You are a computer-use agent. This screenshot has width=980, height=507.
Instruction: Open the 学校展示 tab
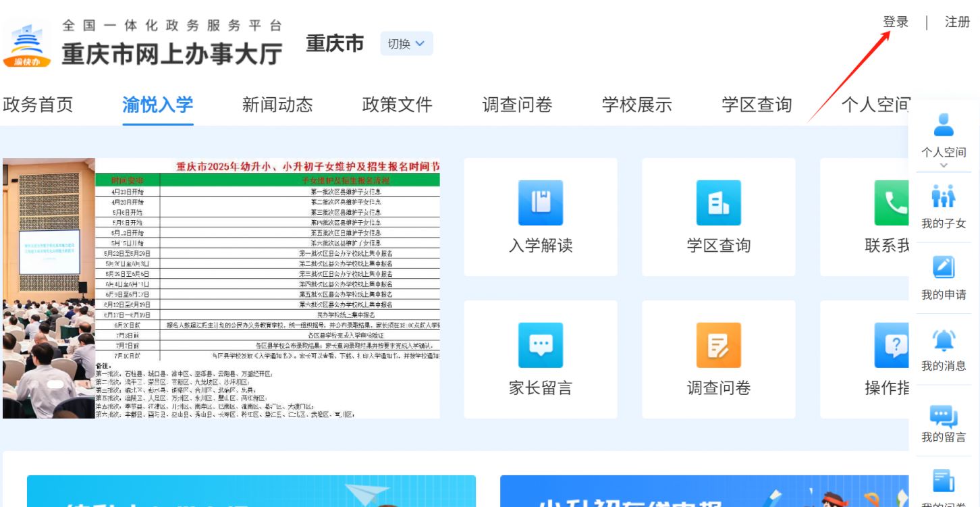coord(636,105)
